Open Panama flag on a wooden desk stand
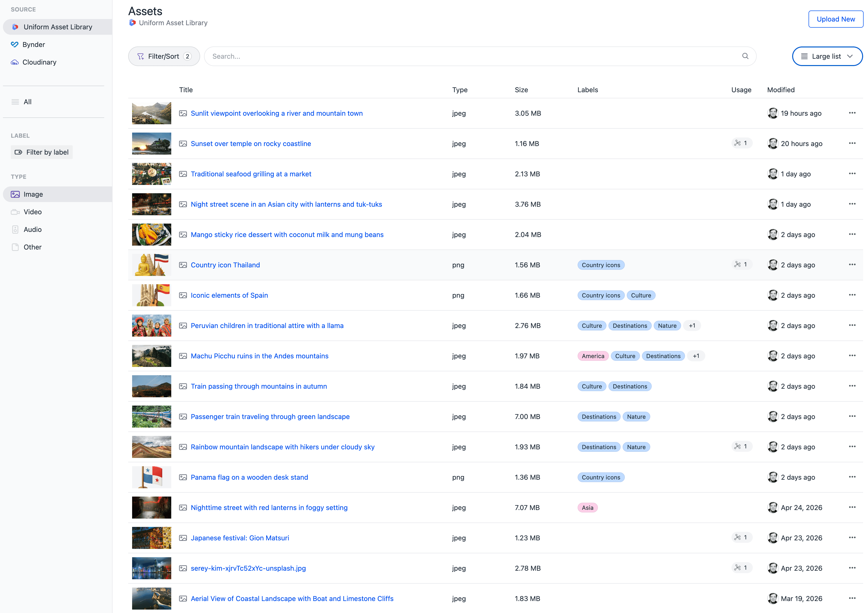This screenshot has width=868, height=613. tap(250, 477)
